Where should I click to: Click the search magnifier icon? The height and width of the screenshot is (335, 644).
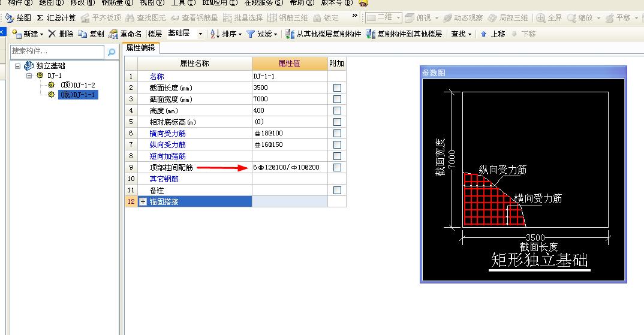[112, 52]
